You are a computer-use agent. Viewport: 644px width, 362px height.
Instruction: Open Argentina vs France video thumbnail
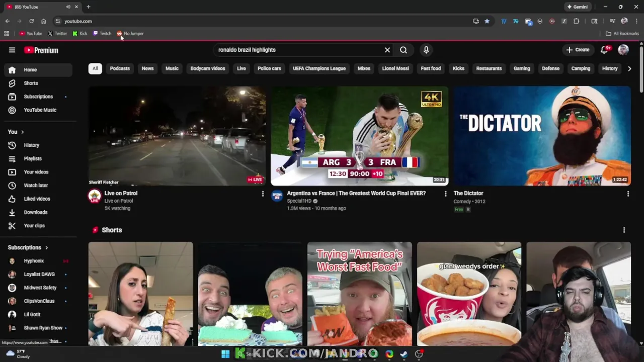tap(359, 136)
